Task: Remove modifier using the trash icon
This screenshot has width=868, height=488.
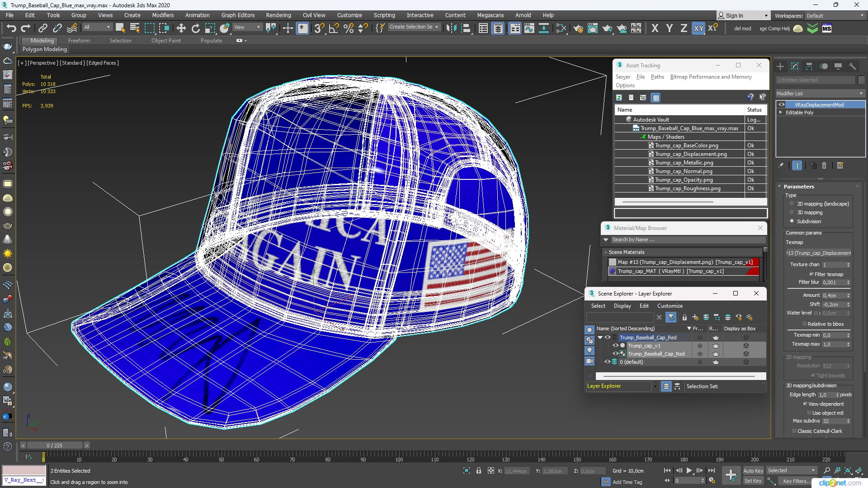Action: [x=824, y=165]
